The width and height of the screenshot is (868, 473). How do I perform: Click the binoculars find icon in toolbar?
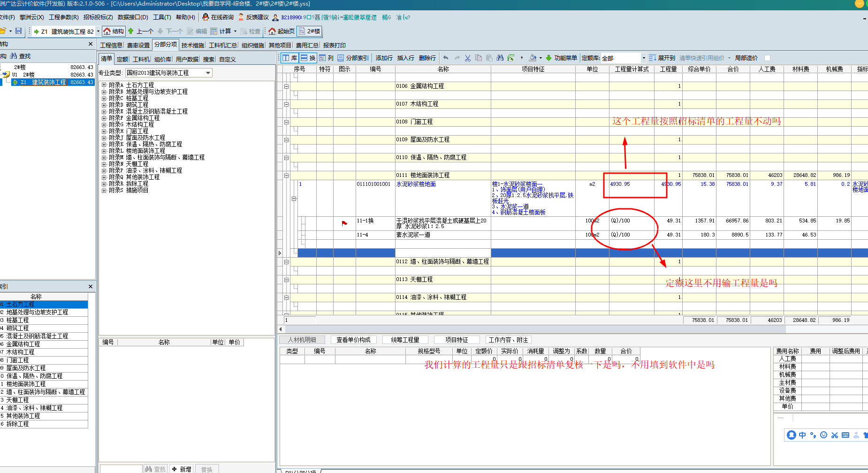(x=500, y=58)
